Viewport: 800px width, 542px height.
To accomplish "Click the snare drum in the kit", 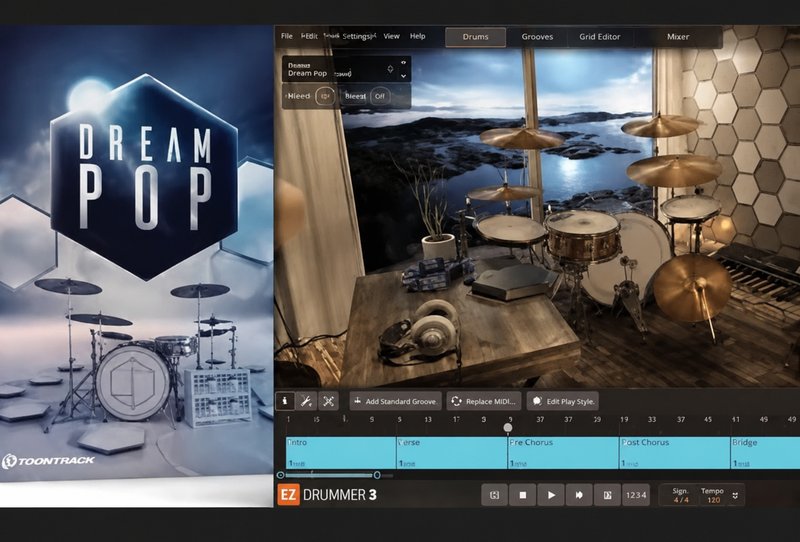I will click(x=583, y=237).
